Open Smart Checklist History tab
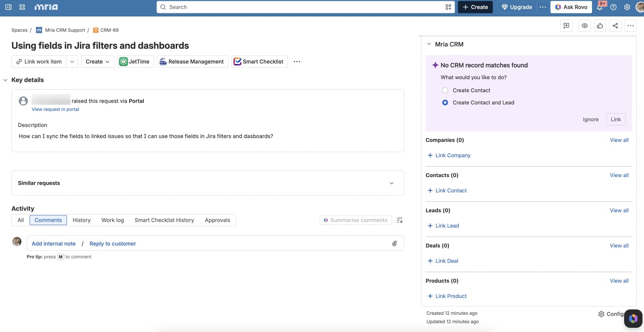 coord(164,220)
